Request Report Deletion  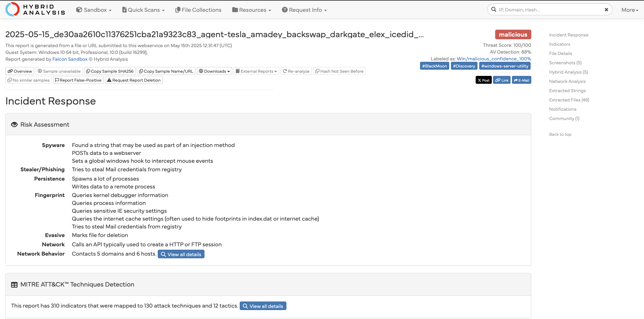(134, 80)
